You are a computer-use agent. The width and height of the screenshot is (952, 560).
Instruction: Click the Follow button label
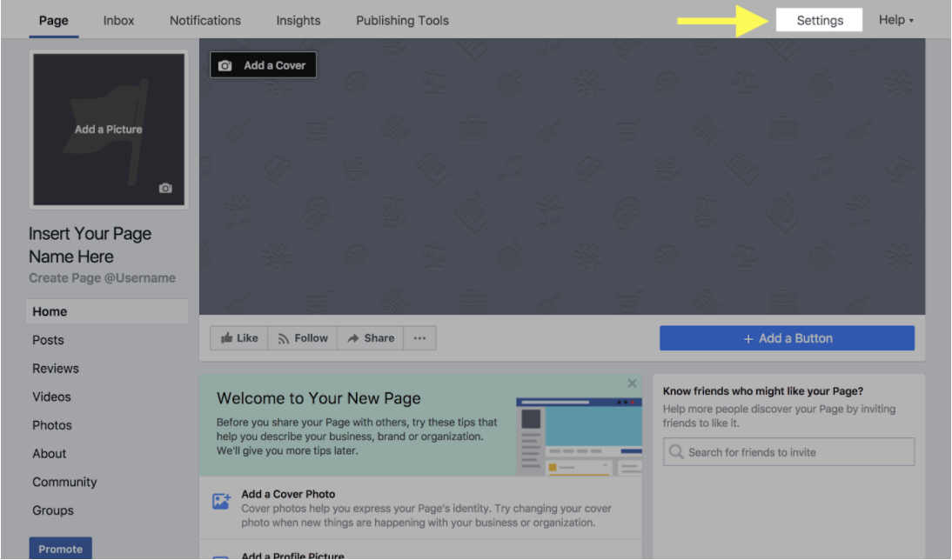(311, 338)
